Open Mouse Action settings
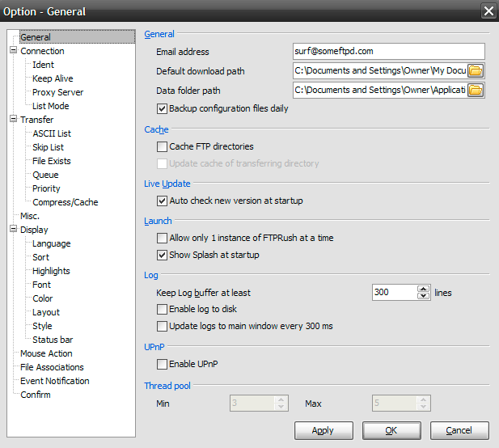The width and height of the screenshot is (499, 448). (x=46, y=353)
